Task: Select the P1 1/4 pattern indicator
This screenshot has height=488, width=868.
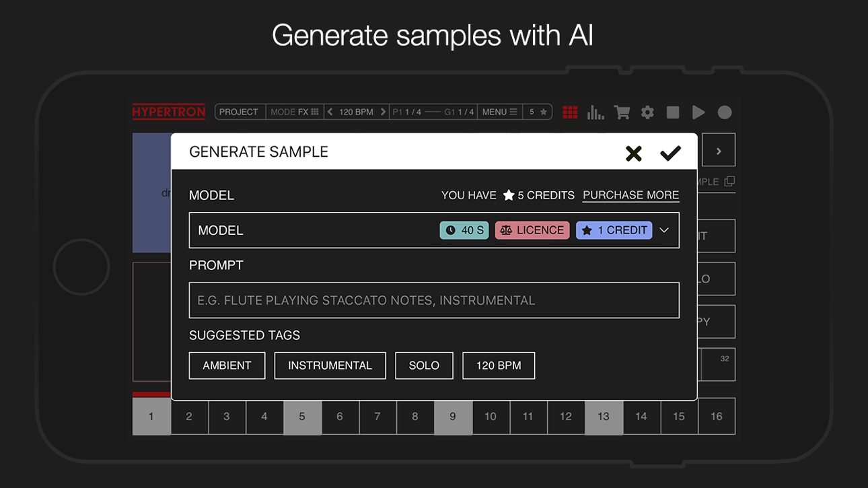Action: (x=407, y=112)
